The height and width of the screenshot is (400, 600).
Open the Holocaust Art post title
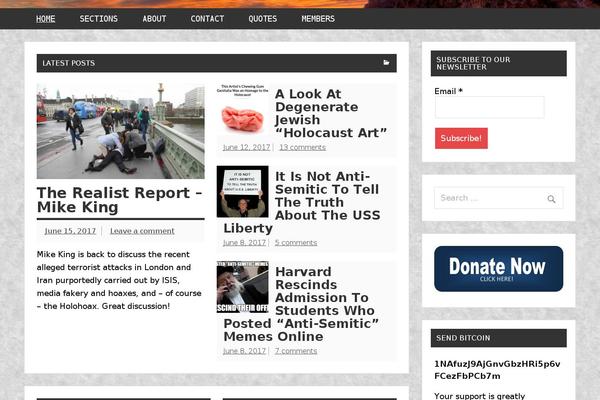(x=331, y=113)
